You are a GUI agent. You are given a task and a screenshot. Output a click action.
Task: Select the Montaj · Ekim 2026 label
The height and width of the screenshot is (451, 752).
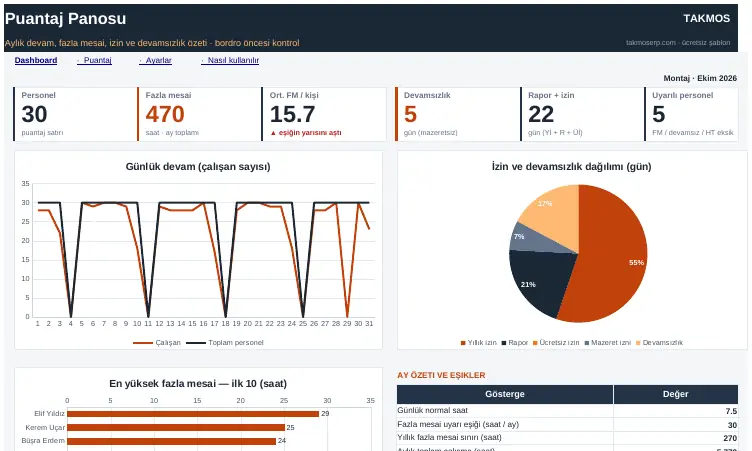click(x=700, y=78)
